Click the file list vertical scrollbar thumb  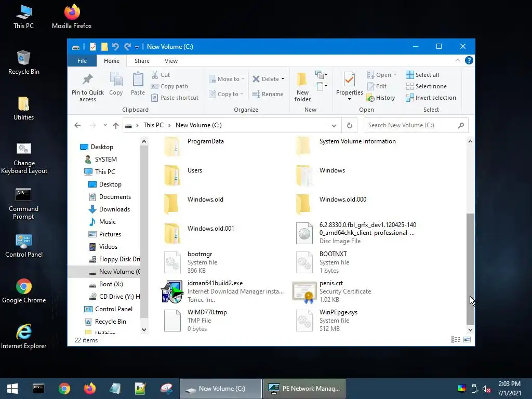[x=470, y=269]
